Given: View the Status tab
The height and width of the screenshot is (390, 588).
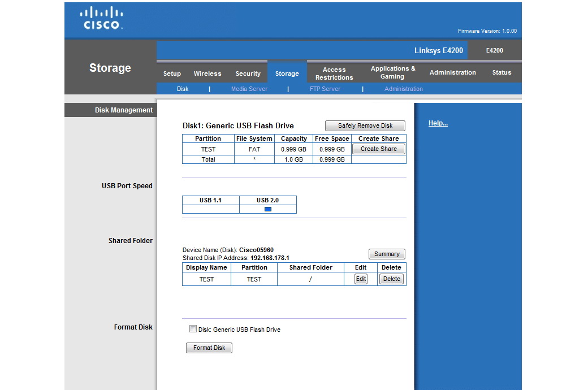Looking at the screenshot, I should click(x=501, y=72).
